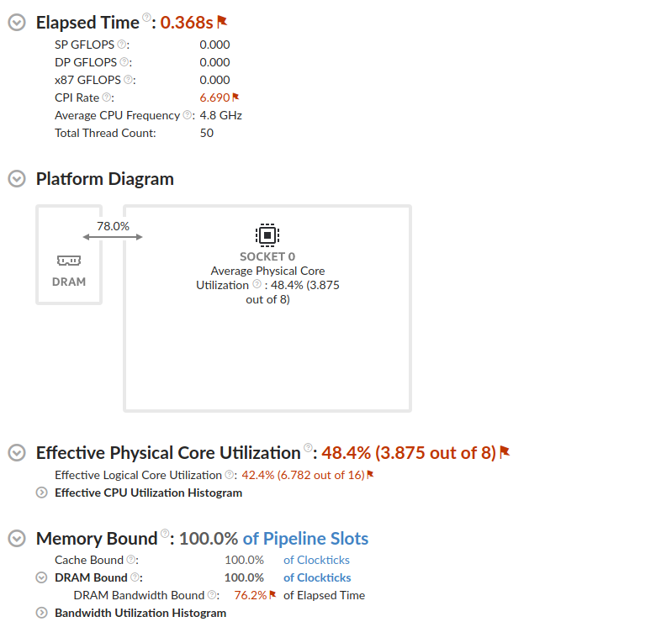The height and width of the screenshot is (643, 672).
Task: Click help icon for Average CPU Frequency
Action: click(188, 115)
